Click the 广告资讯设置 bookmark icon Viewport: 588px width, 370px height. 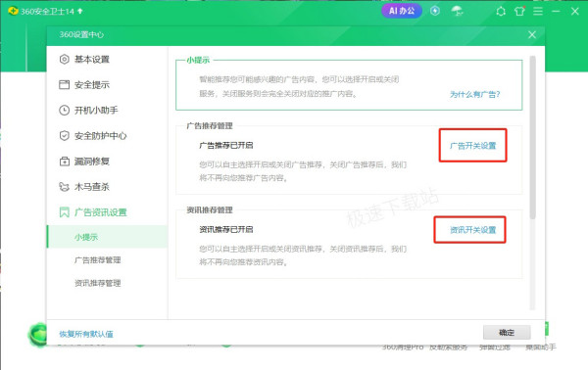click(64, 212)
